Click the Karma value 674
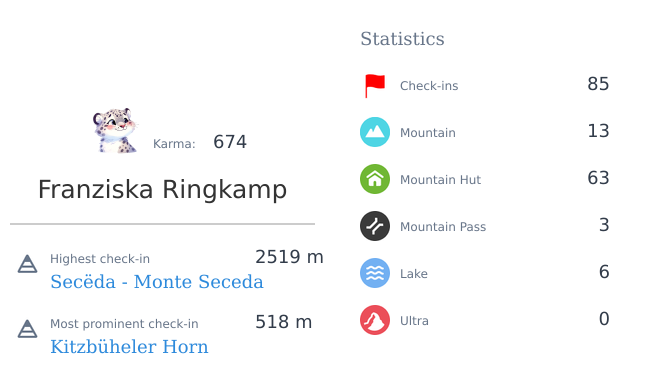 tap(230, 142)
